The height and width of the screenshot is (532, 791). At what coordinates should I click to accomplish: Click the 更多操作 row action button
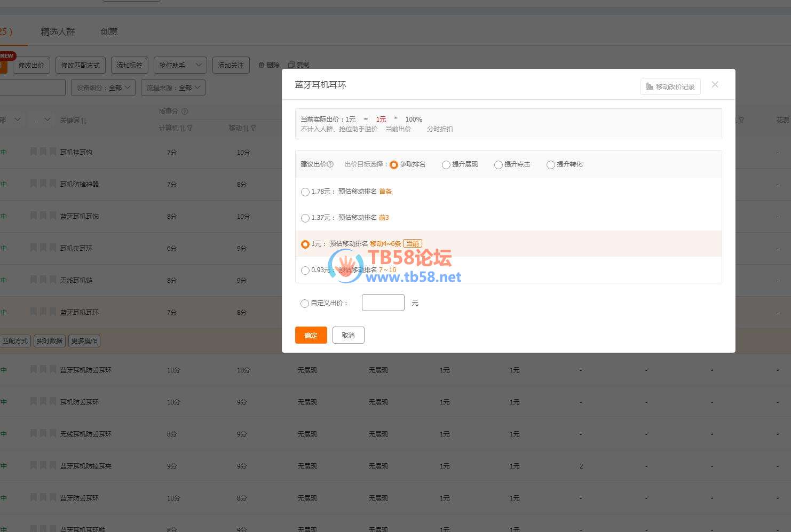click(84, 340)
